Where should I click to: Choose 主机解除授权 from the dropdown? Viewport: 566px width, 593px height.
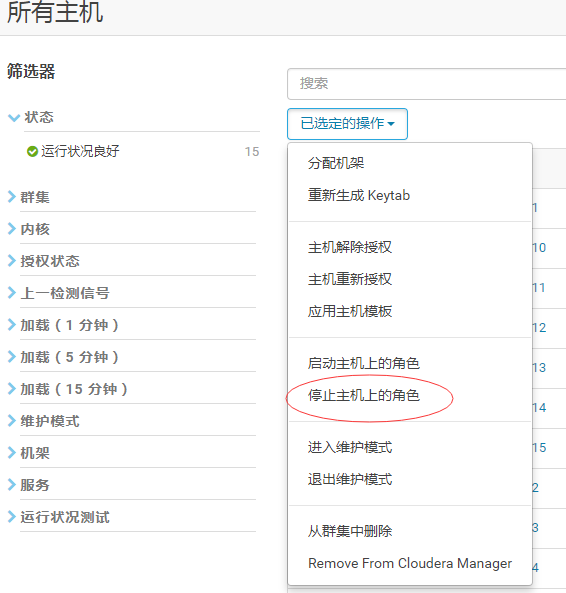pyautogui.click(x=349, y=247)
